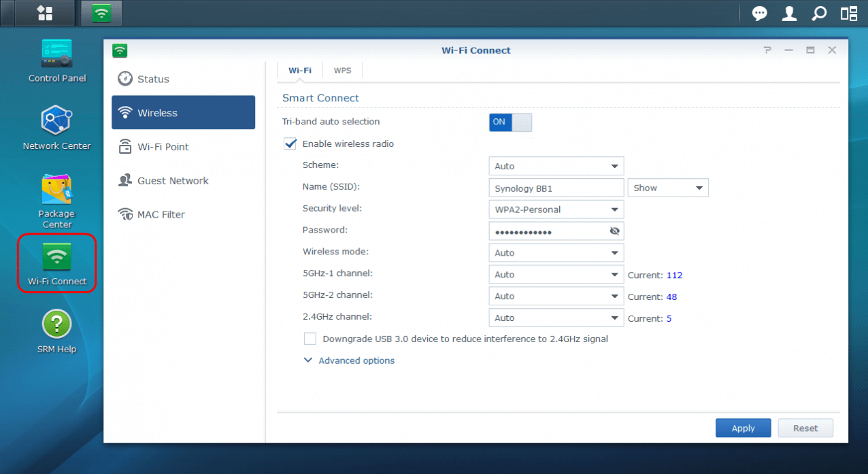
Task: Open the 5GHz-1 channel dropdown
Action: (556, 275)
